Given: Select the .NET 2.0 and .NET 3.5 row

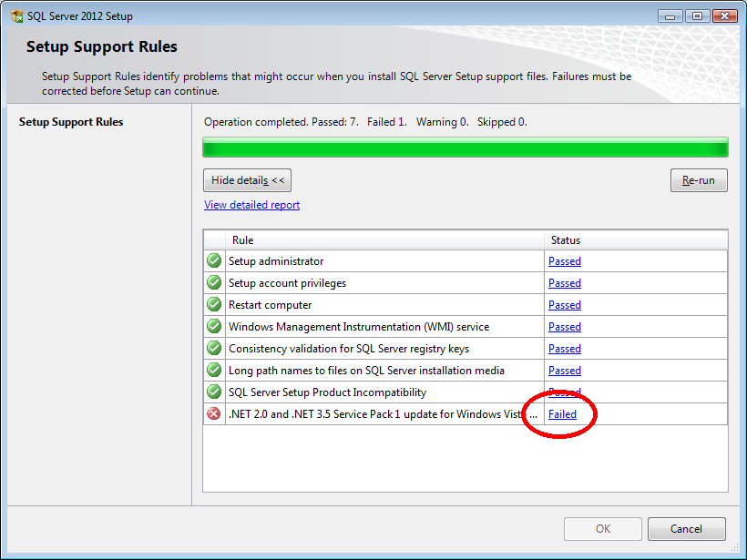Looking at the screenshot, I should [466, 414].
